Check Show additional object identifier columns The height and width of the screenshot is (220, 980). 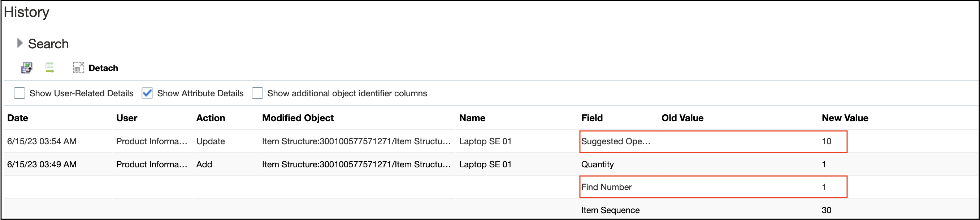(257, 93)
